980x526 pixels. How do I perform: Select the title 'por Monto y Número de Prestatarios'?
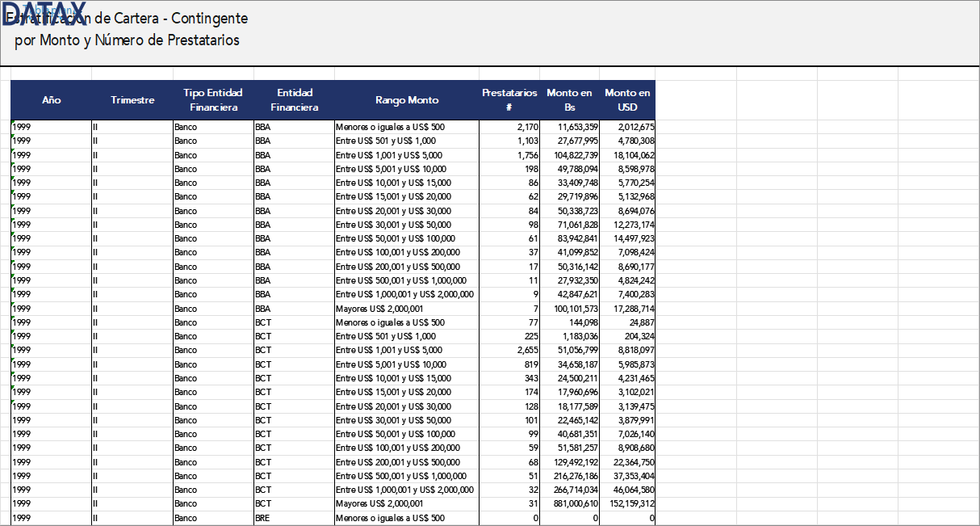(127, 40)
